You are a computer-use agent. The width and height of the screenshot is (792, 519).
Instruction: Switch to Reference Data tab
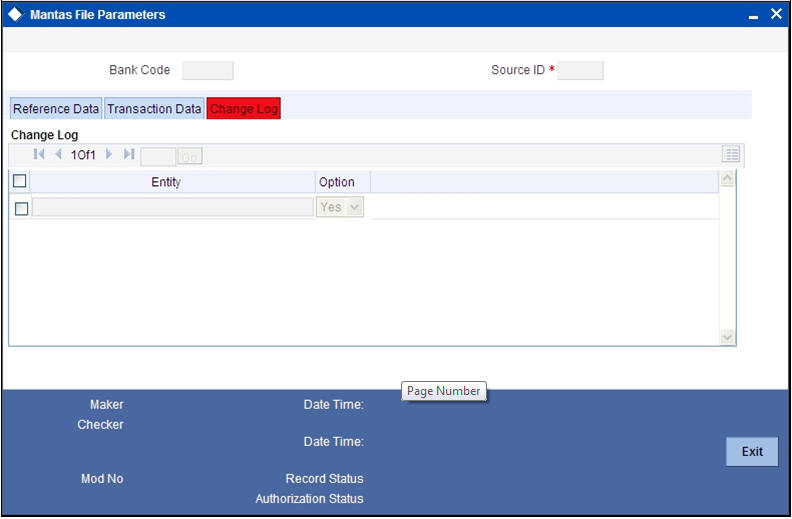coord(56,109)
